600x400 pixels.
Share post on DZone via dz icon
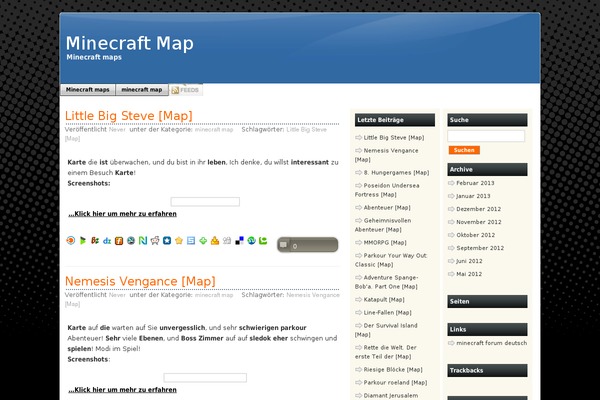pos(107,240)
